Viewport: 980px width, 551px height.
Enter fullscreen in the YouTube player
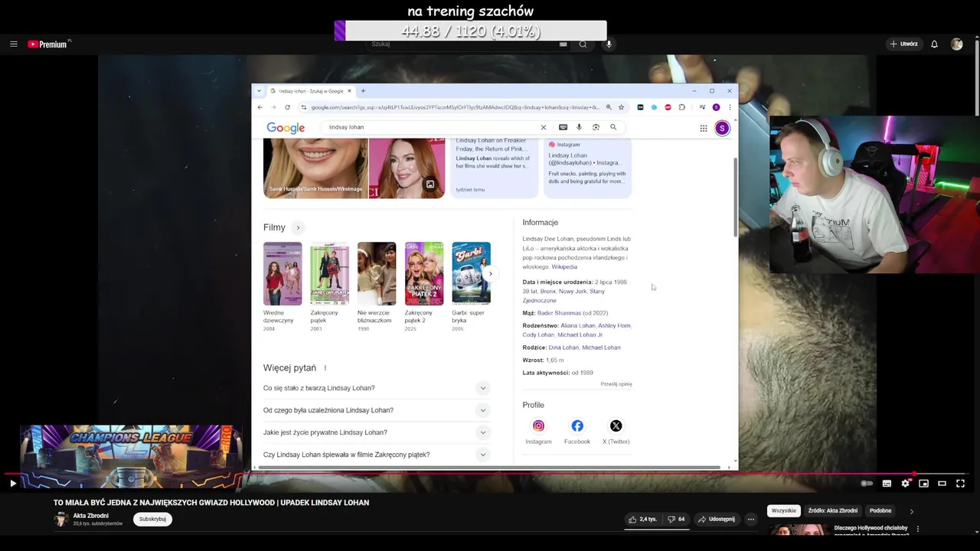[960, 484]
